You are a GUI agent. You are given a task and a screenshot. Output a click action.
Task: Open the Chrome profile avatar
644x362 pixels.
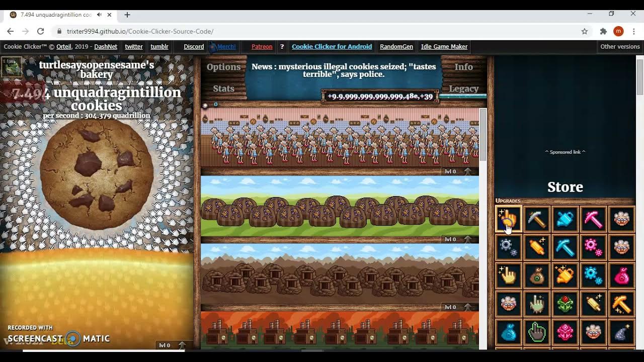(618, 31)
